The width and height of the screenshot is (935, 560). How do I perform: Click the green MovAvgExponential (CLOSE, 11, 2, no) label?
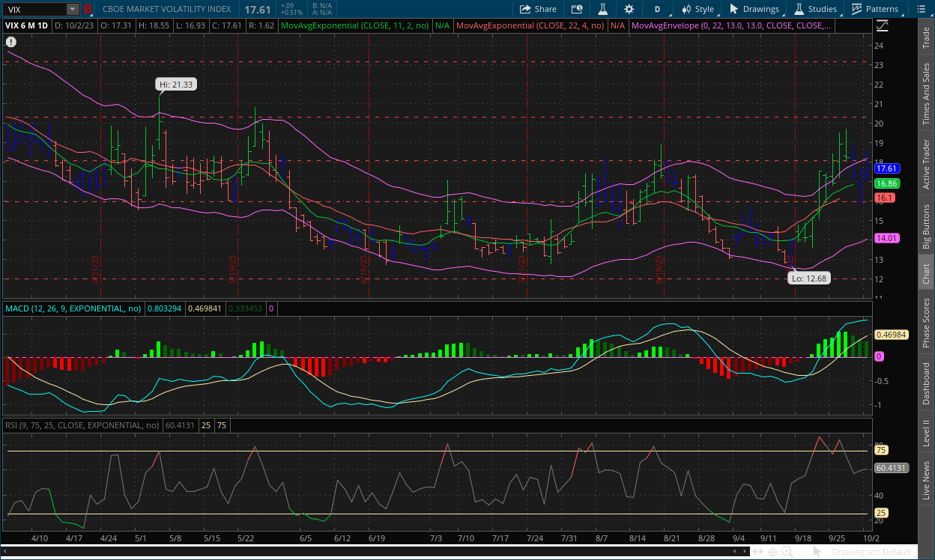pos(354,25)
